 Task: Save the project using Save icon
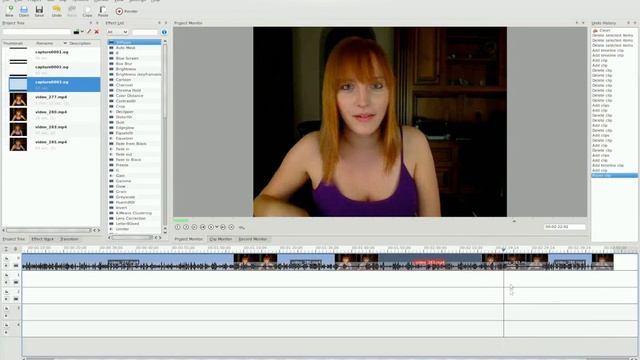(39, 11)
